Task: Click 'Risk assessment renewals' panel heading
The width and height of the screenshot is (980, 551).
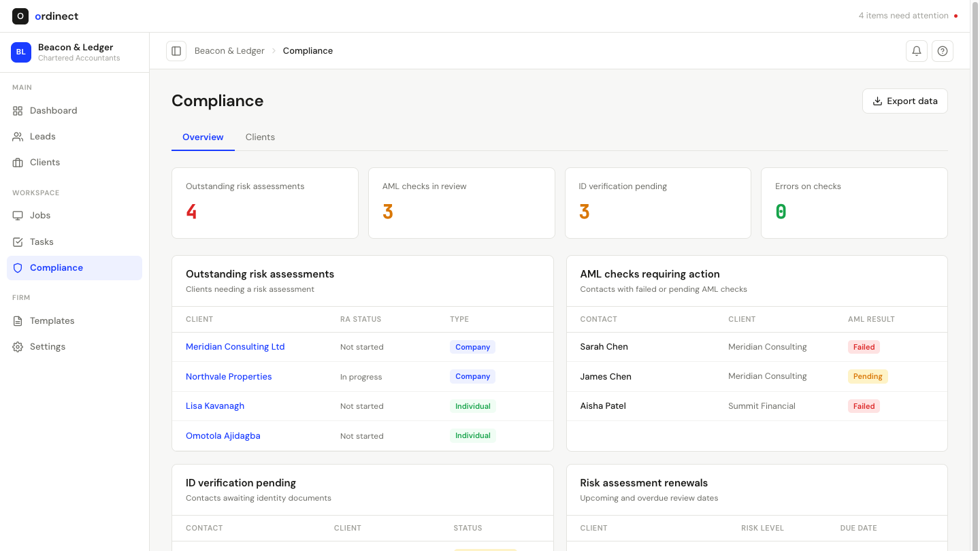Action: coord(644,483)
